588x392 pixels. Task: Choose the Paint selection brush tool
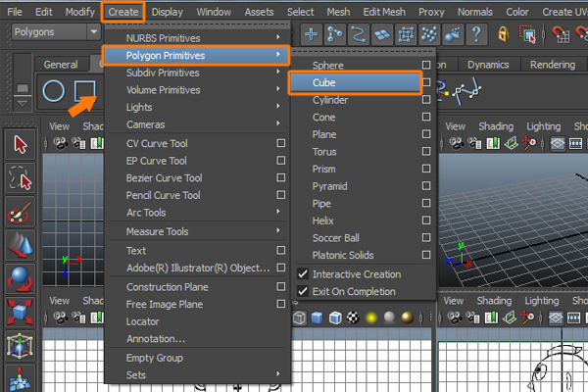[x=20, y=211]
